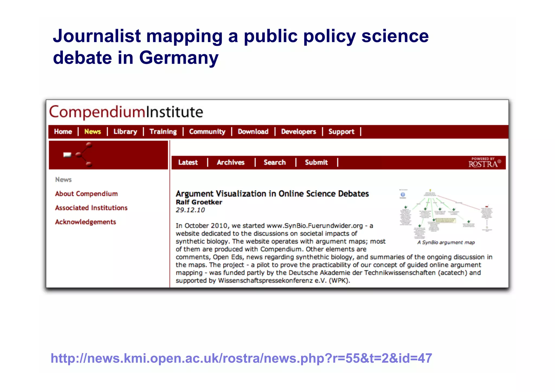Select the News menu item
555x392 pixels.
coord(92,132)
